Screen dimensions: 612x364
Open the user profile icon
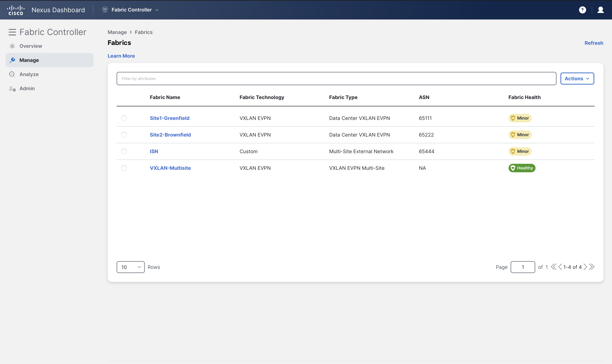pyautogui.click(x=600, y=10)
